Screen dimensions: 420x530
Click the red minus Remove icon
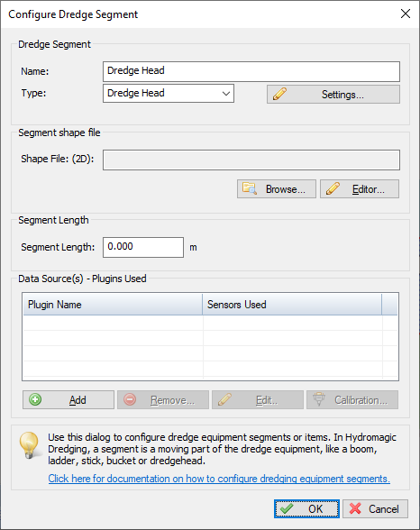130,399
